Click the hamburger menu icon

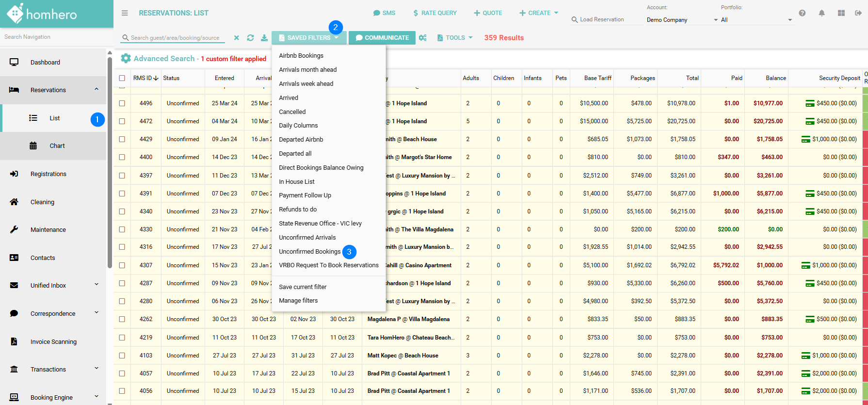125,13
